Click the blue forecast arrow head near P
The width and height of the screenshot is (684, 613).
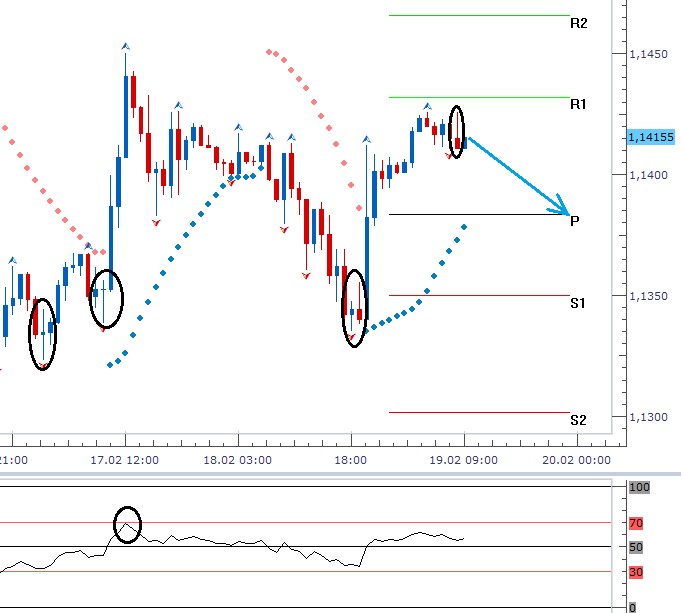tap(563, 208)
